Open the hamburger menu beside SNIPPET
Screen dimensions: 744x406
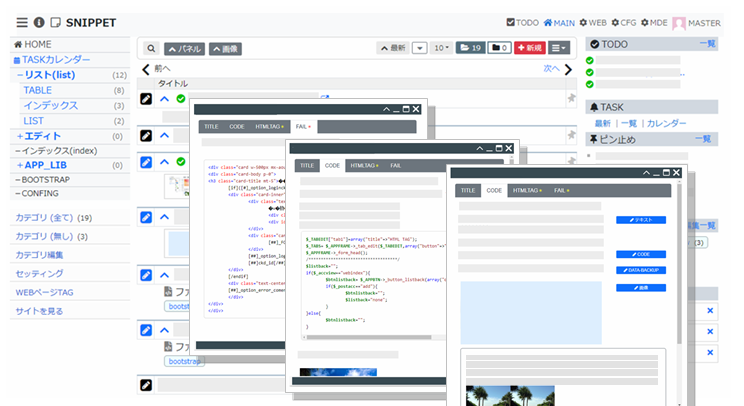(22, 22)
